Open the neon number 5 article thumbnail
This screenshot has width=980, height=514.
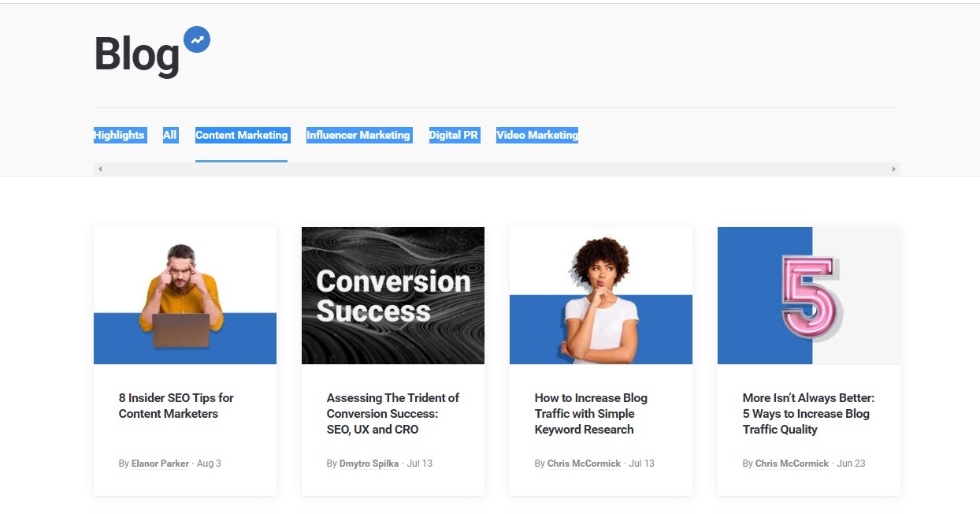809,296
